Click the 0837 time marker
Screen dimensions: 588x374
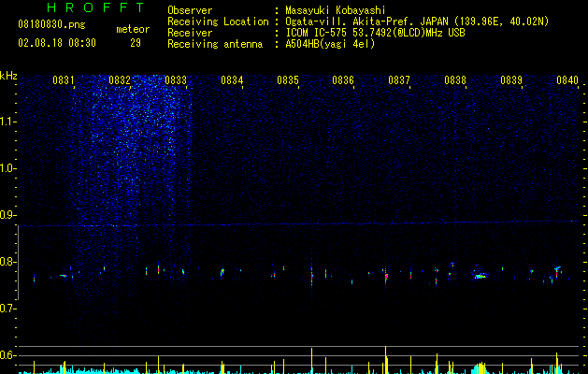click(399, 79)
